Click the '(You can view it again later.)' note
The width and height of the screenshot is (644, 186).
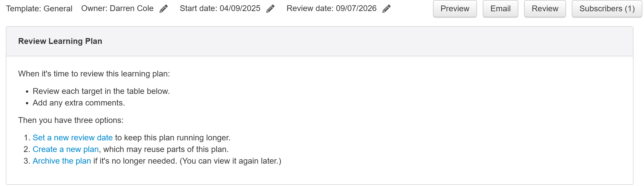pyautogui.click(x=230, y=161)
